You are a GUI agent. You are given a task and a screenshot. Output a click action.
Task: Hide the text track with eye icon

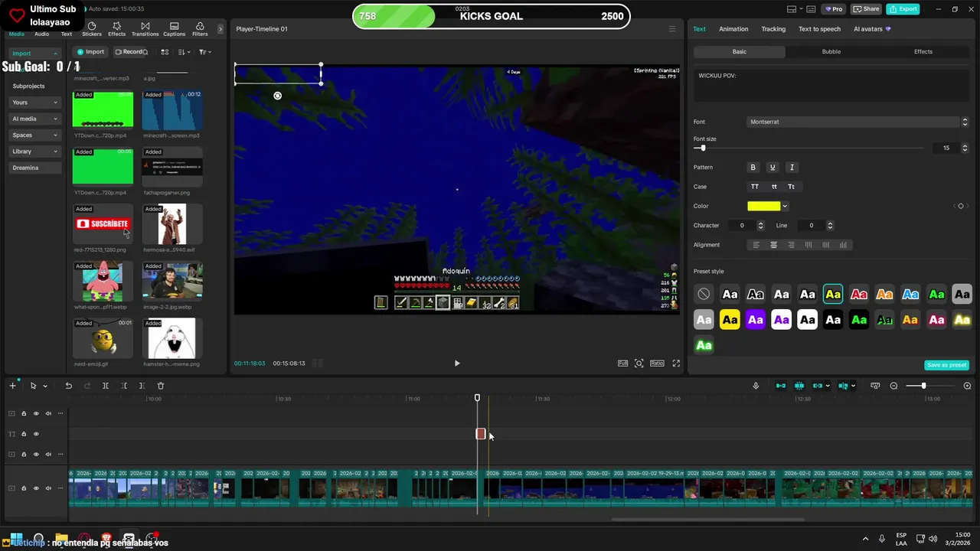pyautogui.click(x=36, y=434)
